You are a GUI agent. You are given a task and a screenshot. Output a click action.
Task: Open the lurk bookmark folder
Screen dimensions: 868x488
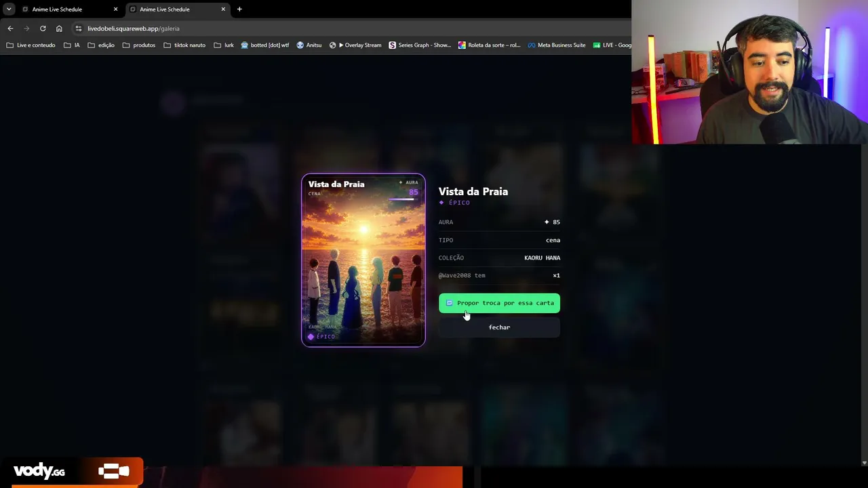click(224, 45)
